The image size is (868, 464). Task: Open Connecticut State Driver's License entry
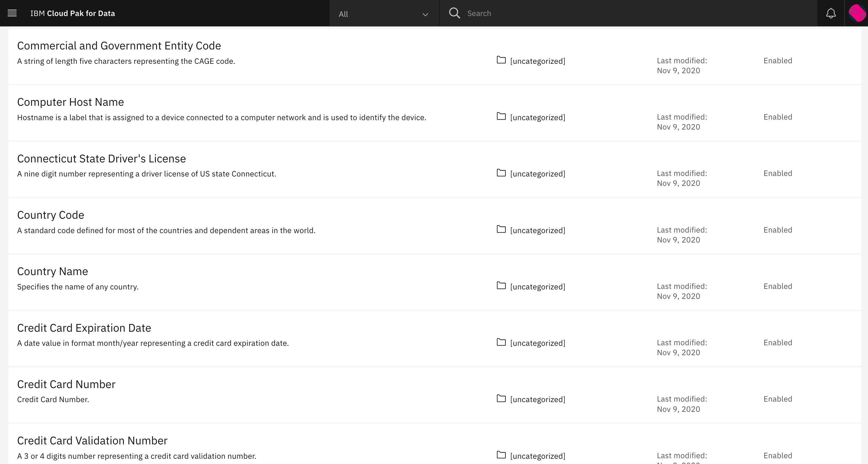tap(102, 159)
